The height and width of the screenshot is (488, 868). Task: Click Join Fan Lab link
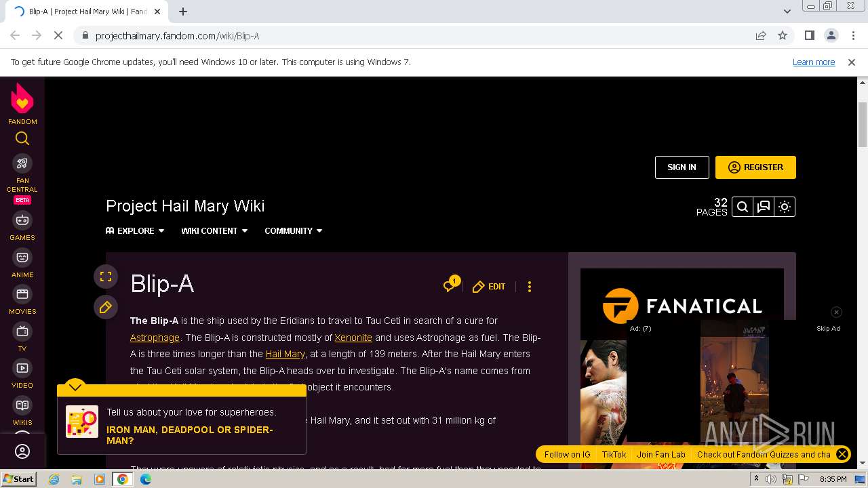click(661, 455)
